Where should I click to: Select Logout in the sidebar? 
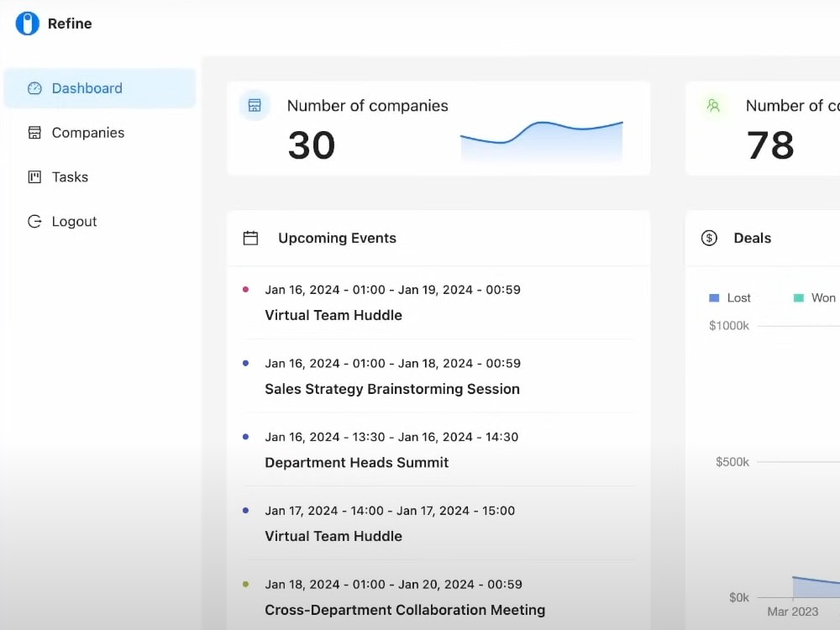[x=100, y=222]
